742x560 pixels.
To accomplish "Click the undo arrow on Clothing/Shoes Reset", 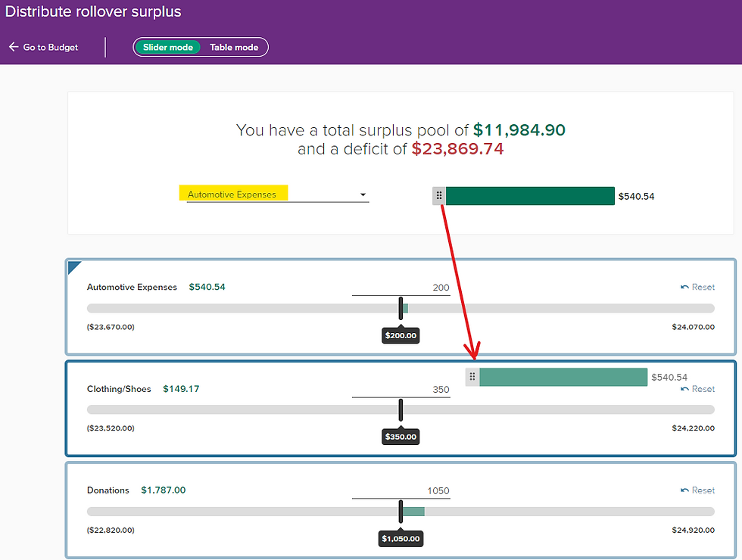I will pos(685,388).
